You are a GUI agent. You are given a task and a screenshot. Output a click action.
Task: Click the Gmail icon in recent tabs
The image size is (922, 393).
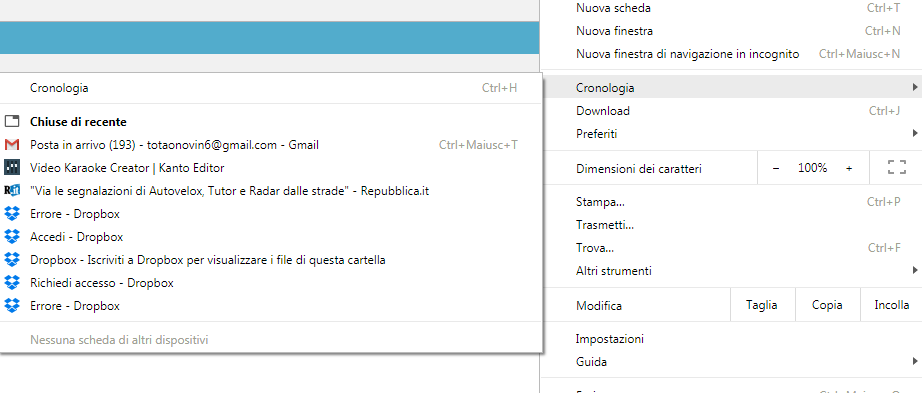click(x=12, y=145)
